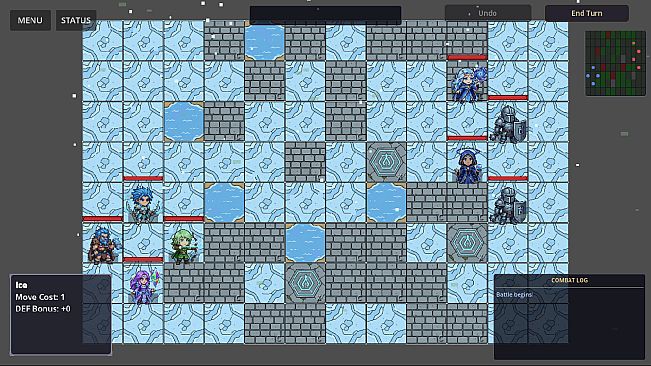Click the Undo button
Viewport: 651px width, 366px height.
point(488,13)
